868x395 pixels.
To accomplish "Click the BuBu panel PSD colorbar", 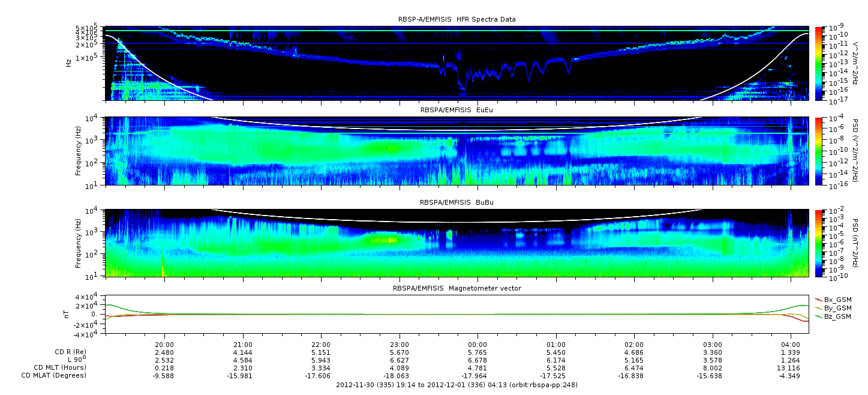I will [819, 243].
